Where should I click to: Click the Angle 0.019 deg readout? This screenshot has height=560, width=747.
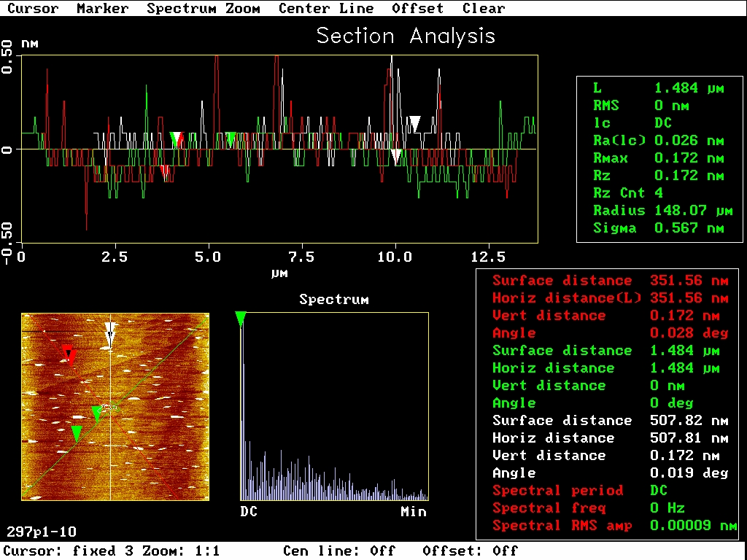pyautogui.click(x=611, y=472)
